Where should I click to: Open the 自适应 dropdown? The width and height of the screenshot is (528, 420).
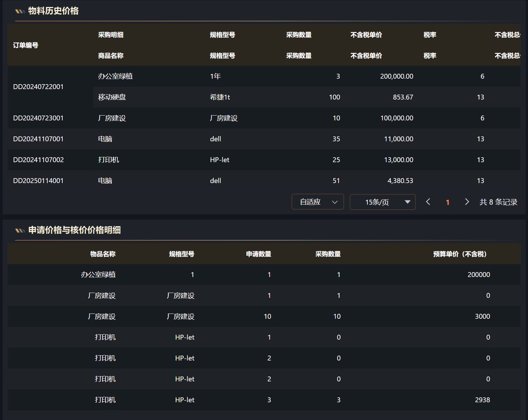(x=317, y=202)
